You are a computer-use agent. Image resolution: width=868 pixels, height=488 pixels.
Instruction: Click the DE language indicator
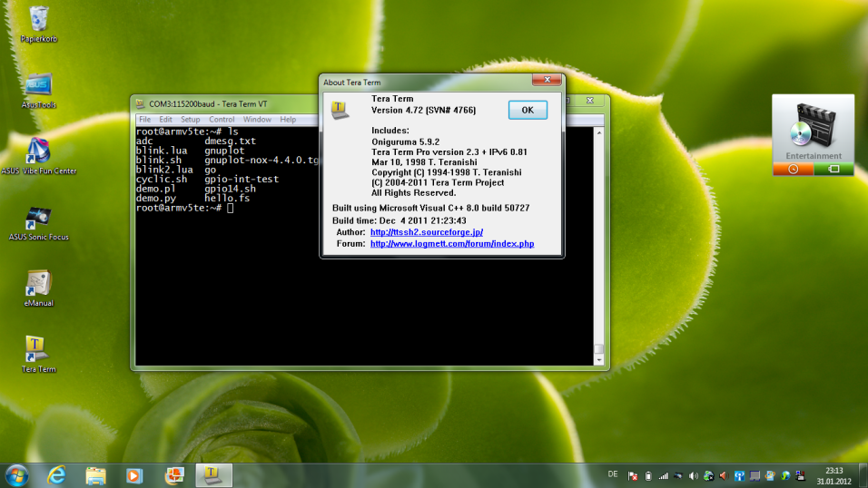(x=613, y=474)
